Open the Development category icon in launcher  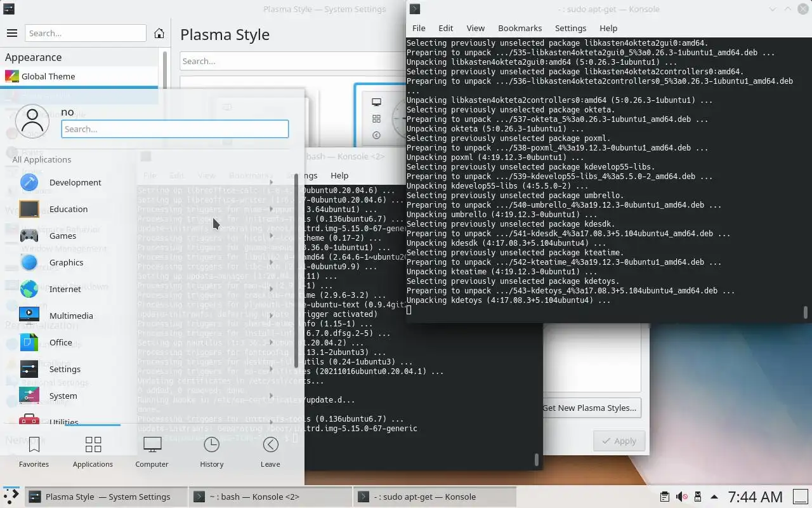click(x=29, y=182)
